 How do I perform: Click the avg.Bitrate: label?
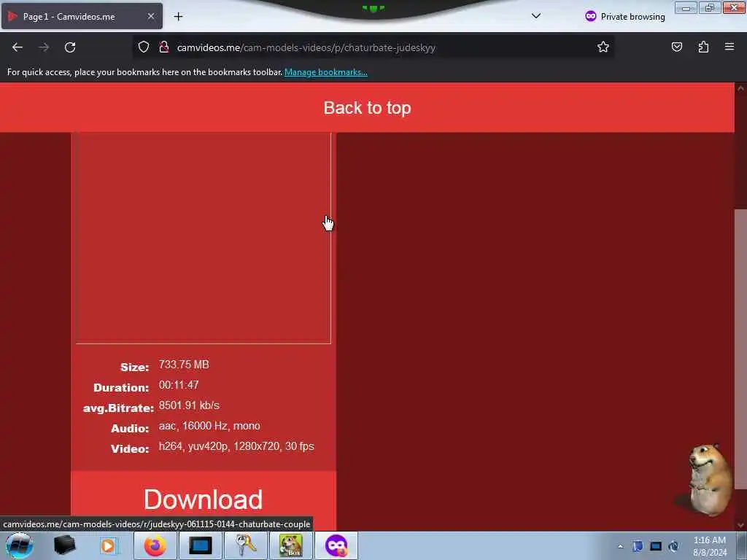[x=119, y=408]
